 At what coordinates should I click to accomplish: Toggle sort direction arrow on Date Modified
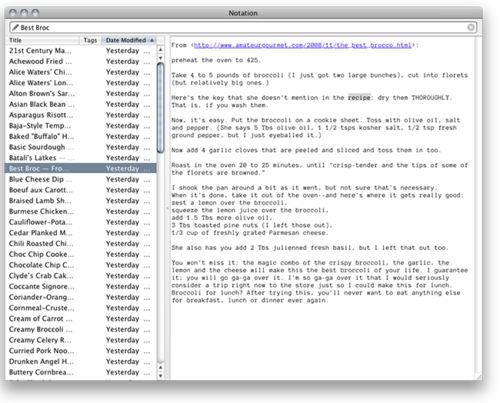point(152,40)
